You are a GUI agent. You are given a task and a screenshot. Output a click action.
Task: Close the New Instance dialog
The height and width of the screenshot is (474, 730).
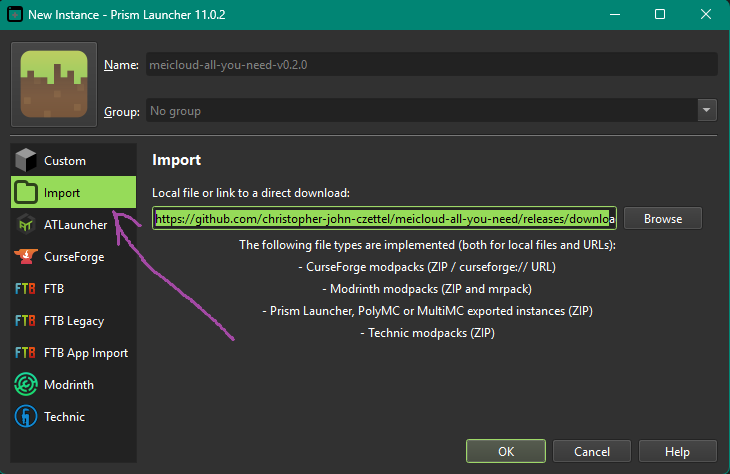click(x=706, y=14)
